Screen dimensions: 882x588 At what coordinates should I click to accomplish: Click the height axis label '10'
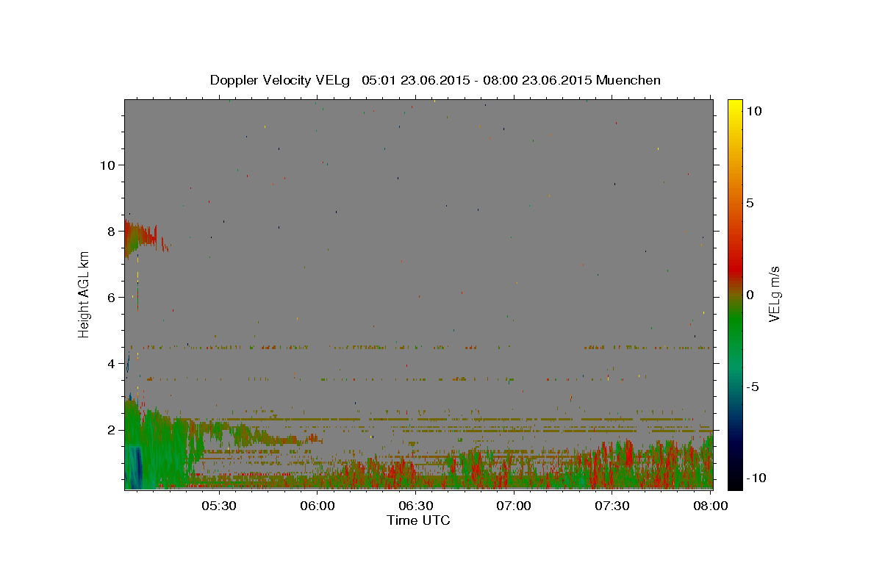(x=107, y=165)
